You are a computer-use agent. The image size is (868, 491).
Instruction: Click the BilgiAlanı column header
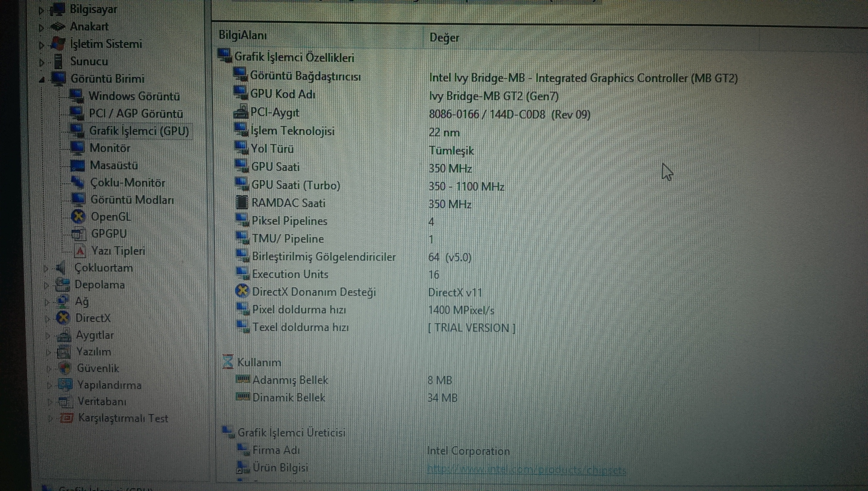coord(243,36)
